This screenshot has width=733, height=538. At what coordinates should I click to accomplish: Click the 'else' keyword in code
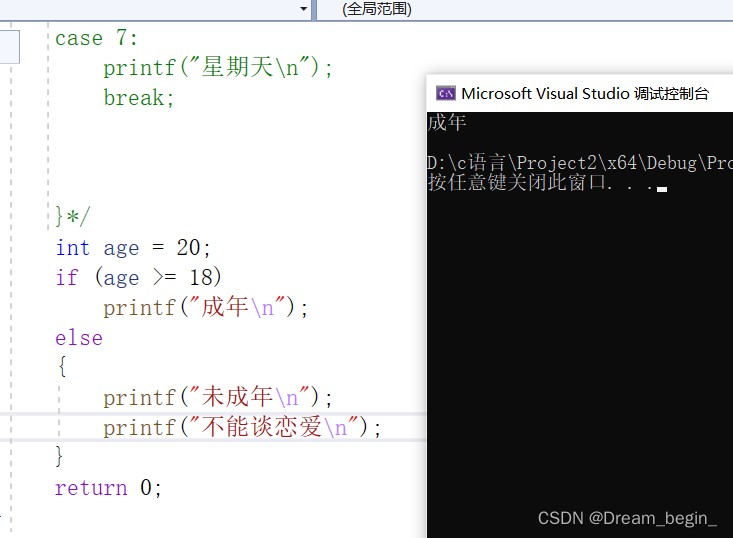coord(79,337)
